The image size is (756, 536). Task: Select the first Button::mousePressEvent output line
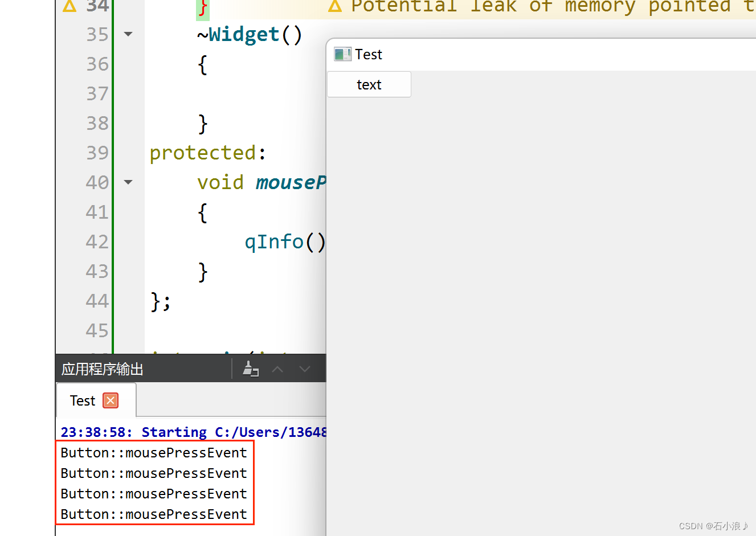[154, 452]
